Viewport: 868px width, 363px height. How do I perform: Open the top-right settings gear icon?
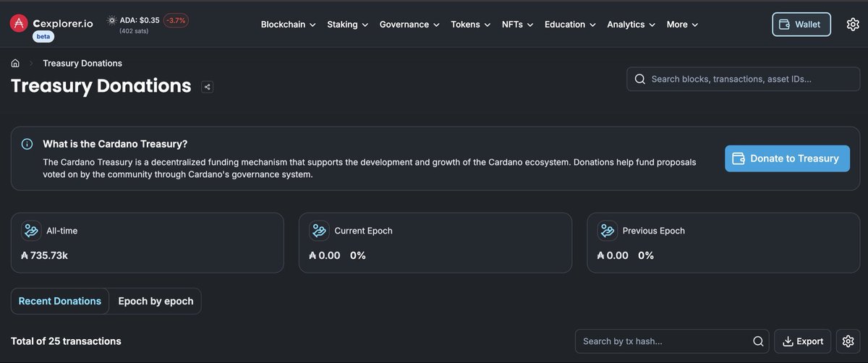point(852,25)
